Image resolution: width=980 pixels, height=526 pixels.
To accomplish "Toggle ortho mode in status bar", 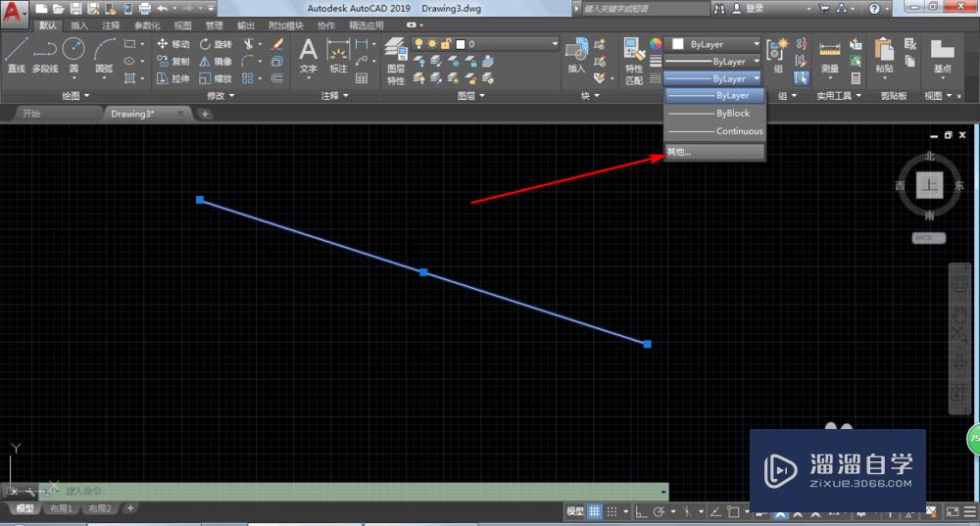I will click(x=641, y=511).
